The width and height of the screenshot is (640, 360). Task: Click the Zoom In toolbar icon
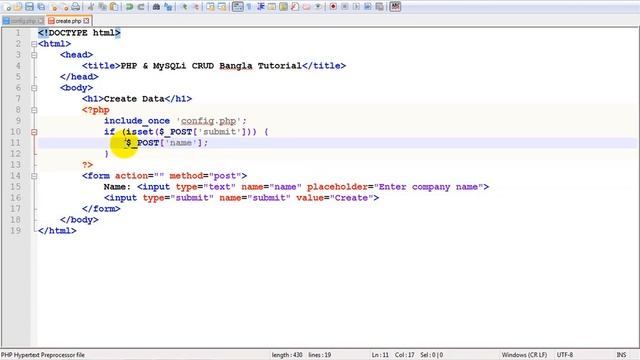tap(184, 7)
